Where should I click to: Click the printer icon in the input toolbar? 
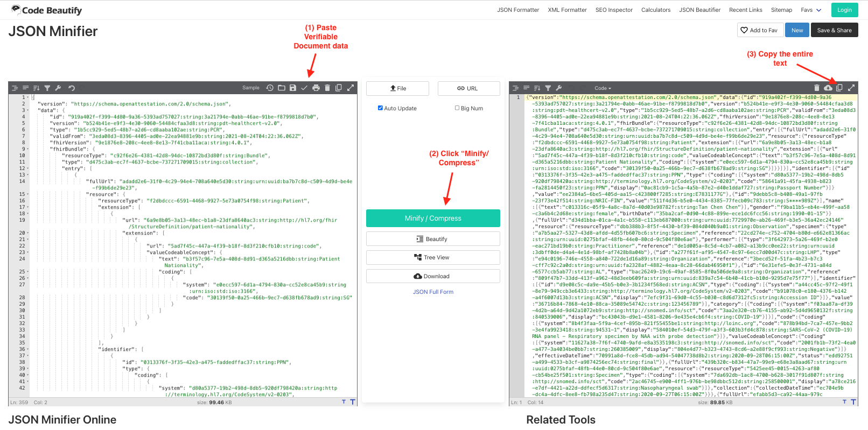316,88
